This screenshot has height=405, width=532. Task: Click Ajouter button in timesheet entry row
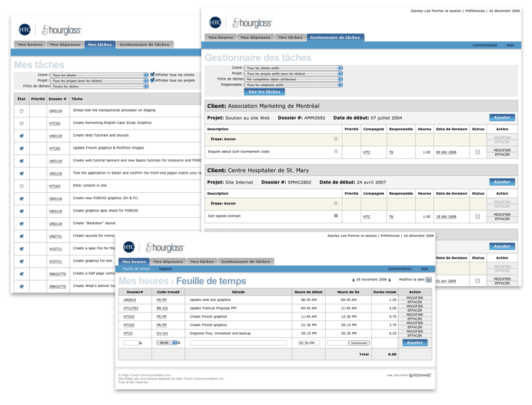415,342
